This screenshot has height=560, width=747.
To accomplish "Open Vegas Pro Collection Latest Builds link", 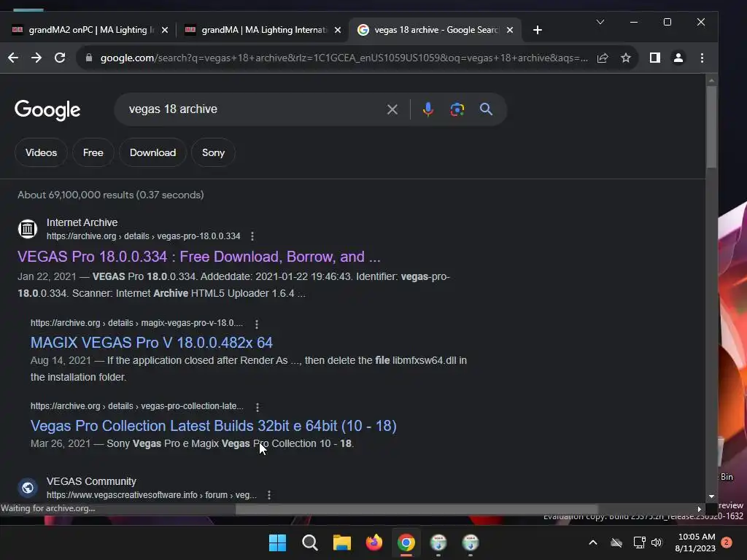I will pyautogui.click(x=214, y=426).
